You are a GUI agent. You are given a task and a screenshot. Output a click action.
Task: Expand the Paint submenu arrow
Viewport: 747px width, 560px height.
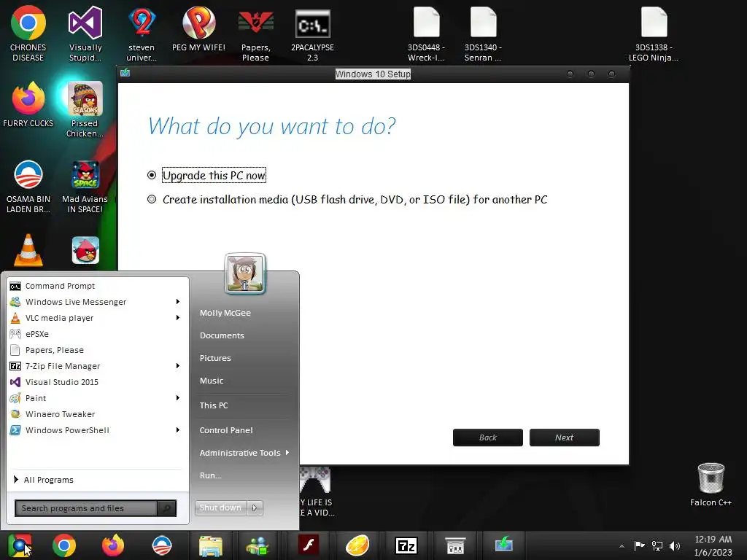point(178,397)
